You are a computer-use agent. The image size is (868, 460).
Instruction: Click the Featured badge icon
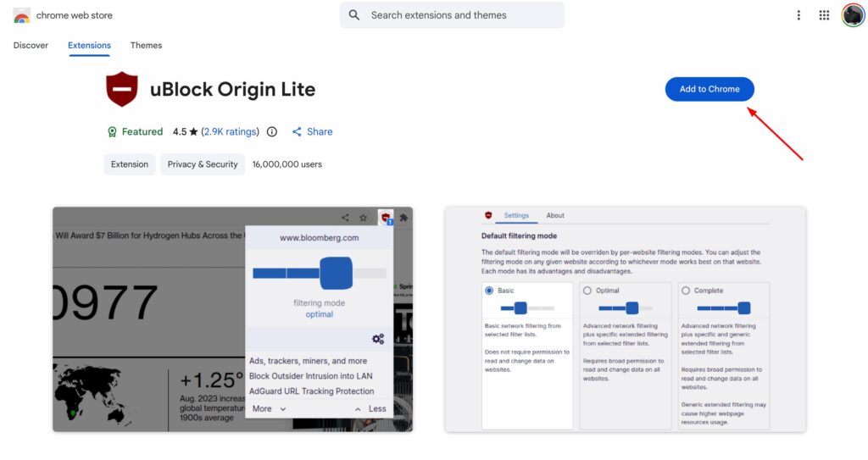click(112, 132)
